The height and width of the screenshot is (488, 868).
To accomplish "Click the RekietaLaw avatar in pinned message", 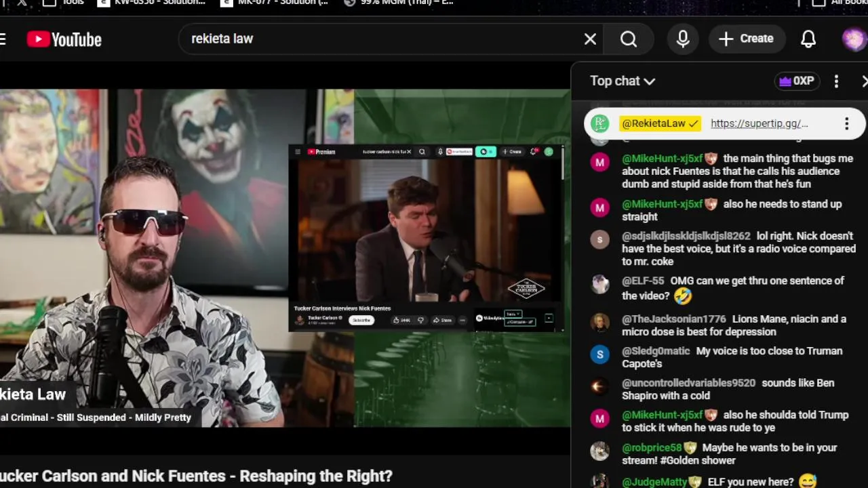I will tap(599, 123).
